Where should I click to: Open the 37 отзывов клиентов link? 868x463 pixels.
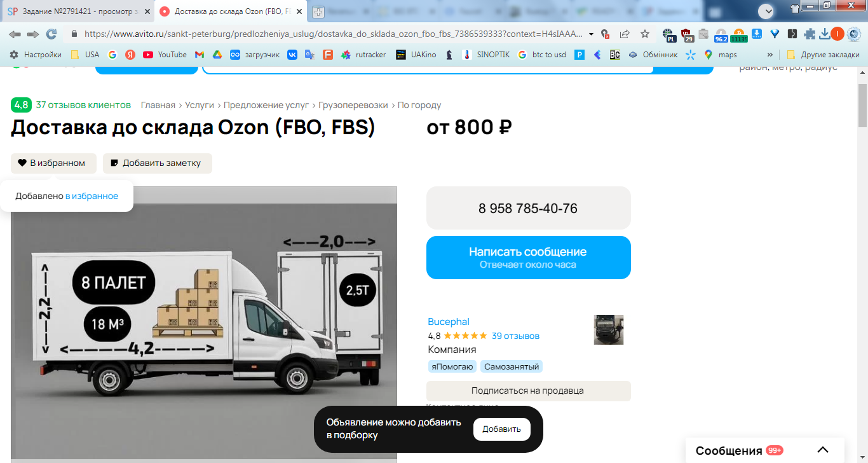83,105
